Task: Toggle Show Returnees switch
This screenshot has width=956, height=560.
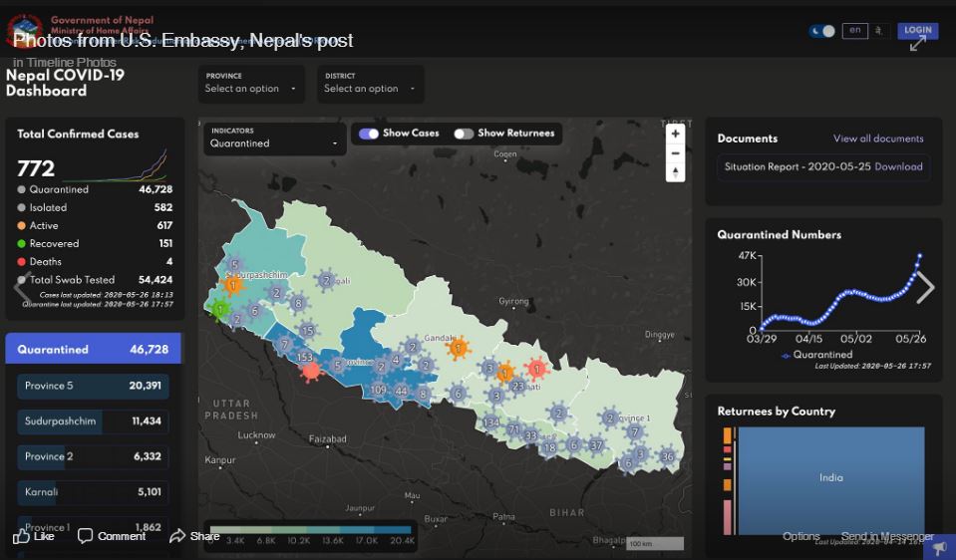Action: (x=464, y=134)
